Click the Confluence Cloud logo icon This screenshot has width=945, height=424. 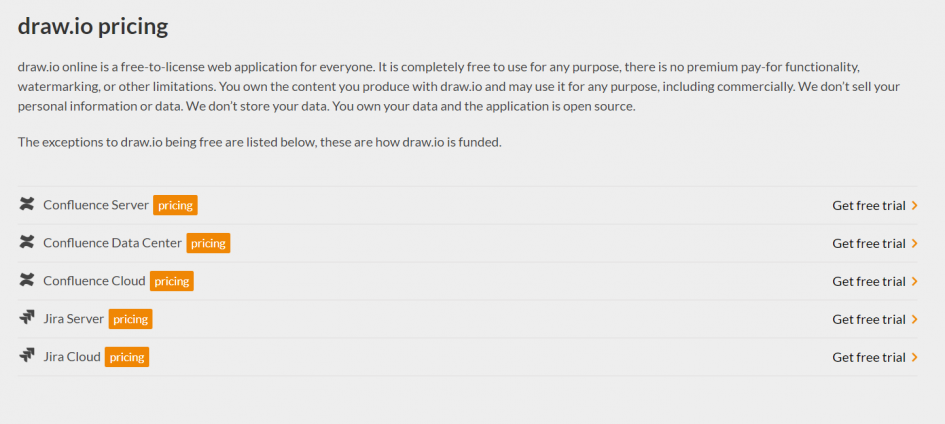27,280
